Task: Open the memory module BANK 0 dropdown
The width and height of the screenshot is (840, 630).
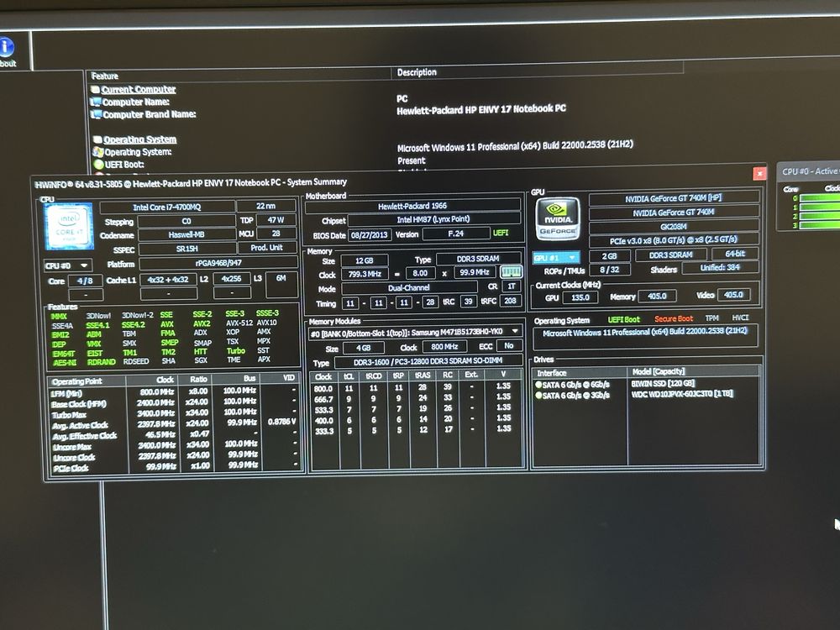Action: (x=416, y=332)
